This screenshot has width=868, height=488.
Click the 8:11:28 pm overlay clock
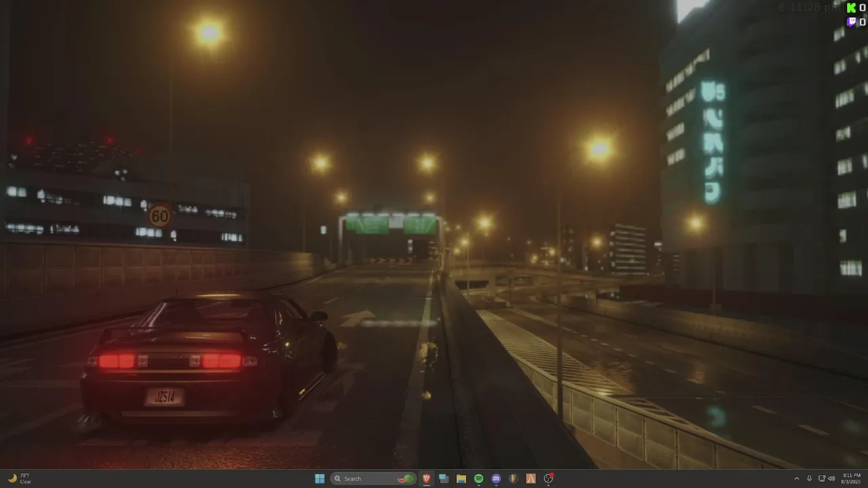pyautogui.click(x=808, y=7)
